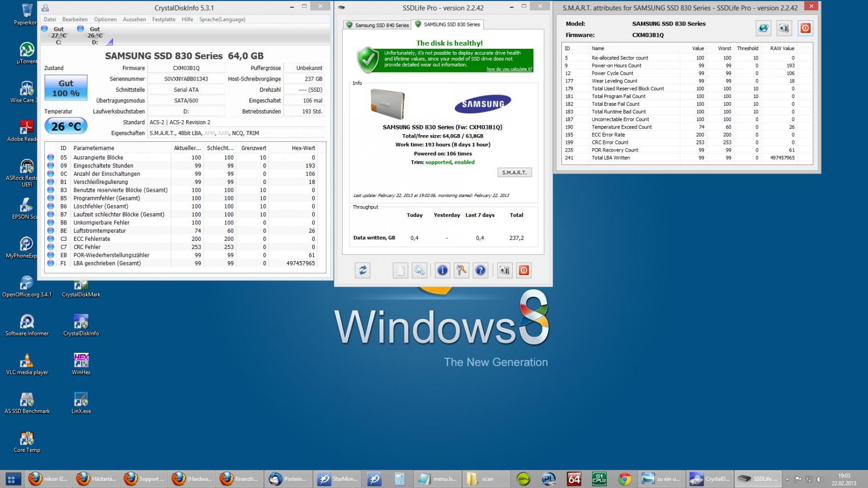This screenshot has width=868, height=488.
Task: Open the Aussehen menu in CrystalDiskInfo
Action: pos(134,19)
